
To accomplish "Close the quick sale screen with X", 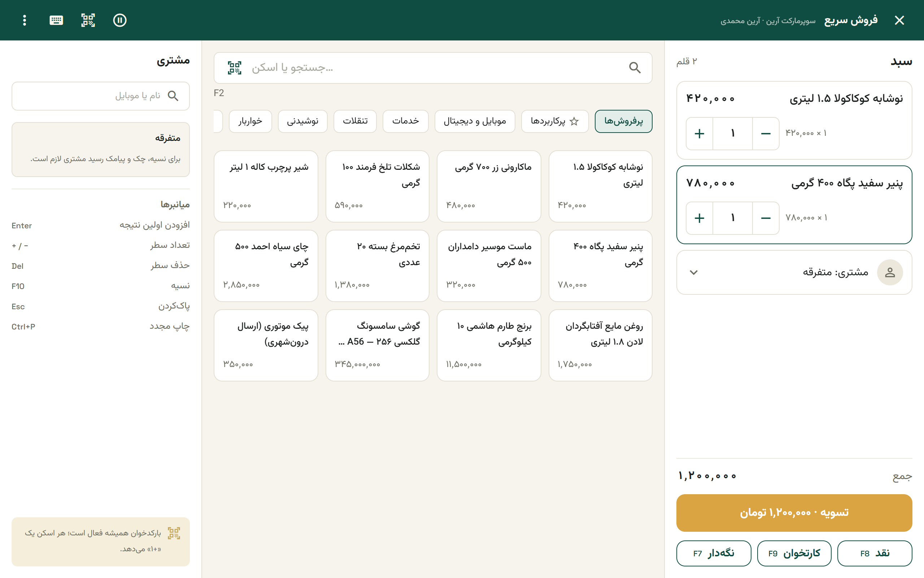I will tap(899, 20).
